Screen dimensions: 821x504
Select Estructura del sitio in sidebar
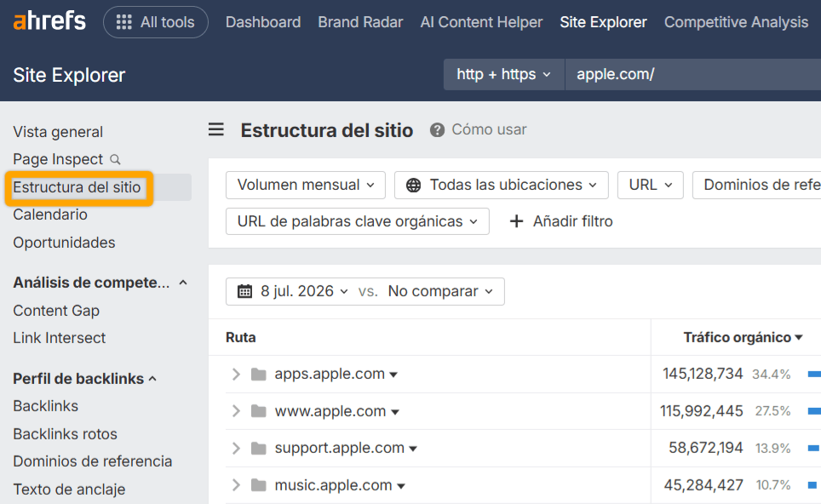tap(77, 187)
